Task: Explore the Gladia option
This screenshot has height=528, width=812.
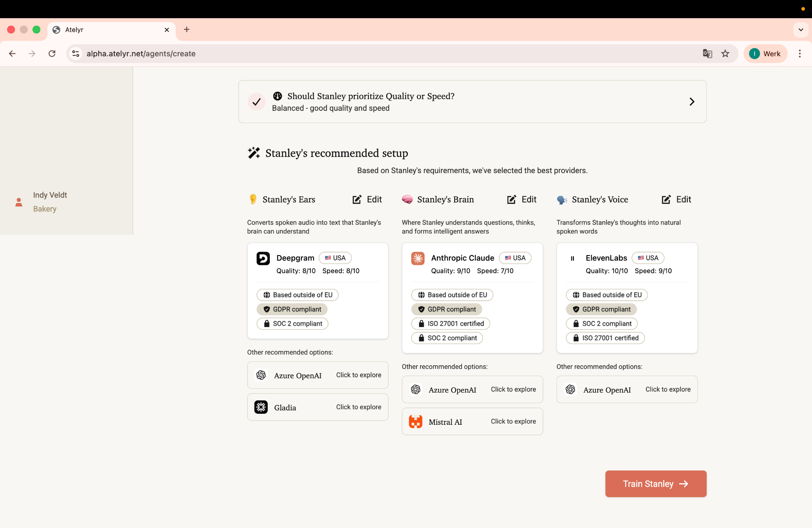Action: coord(318,407)
